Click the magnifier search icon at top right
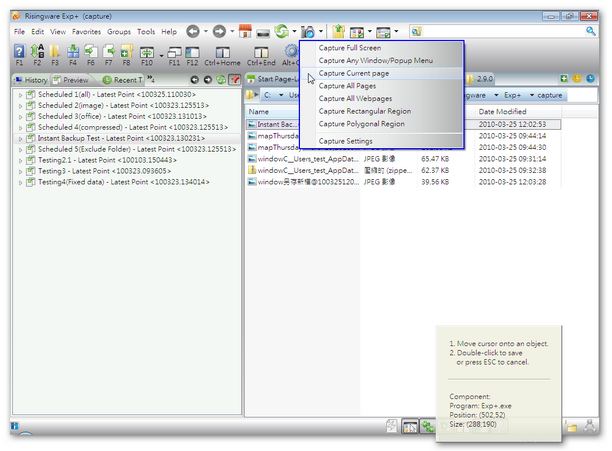This screenshot has width=612, height=451. (x=590, y=32)
